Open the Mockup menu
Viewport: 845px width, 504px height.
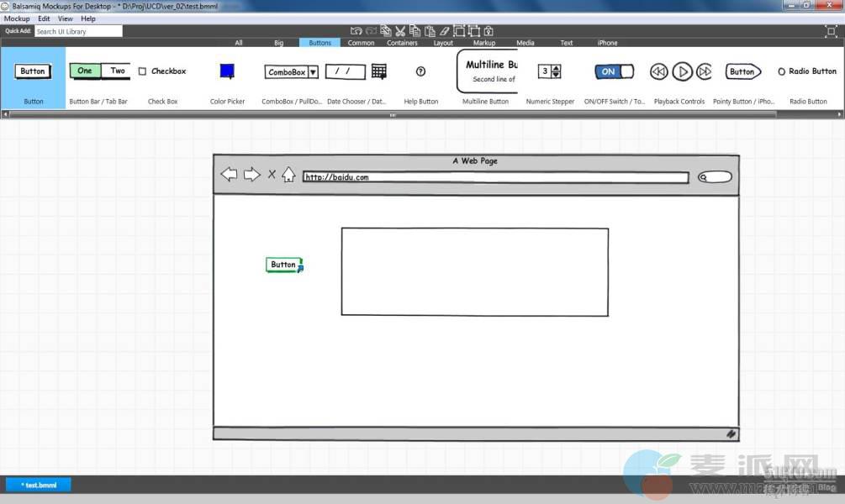[17, 18]
